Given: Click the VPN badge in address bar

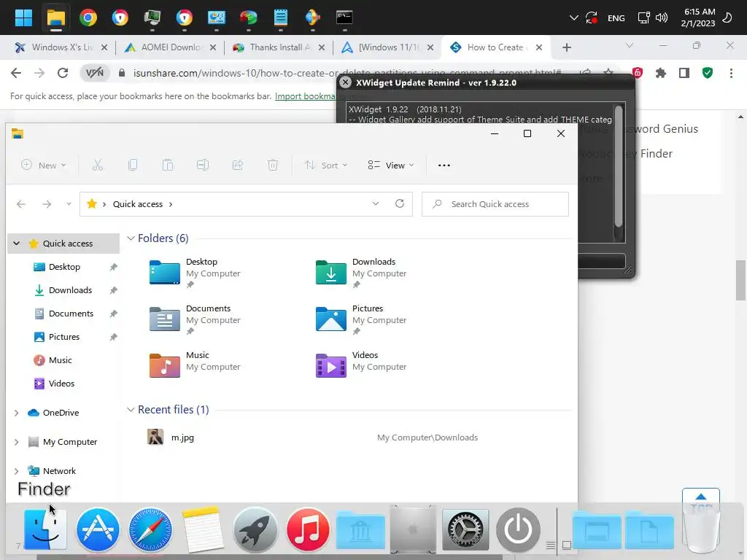Looking at the screenshot, I should (x=94, y=73).
